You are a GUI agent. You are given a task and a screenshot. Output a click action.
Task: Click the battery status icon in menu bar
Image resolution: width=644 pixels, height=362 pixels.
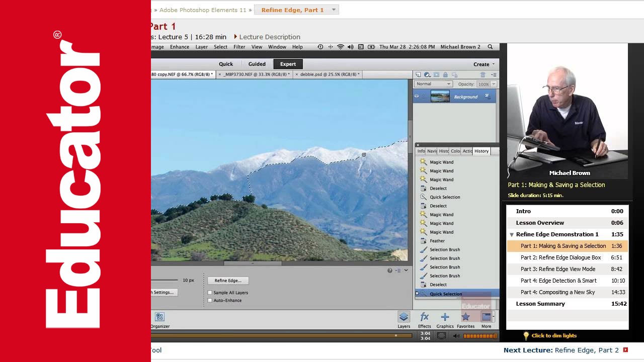[371, 47]
